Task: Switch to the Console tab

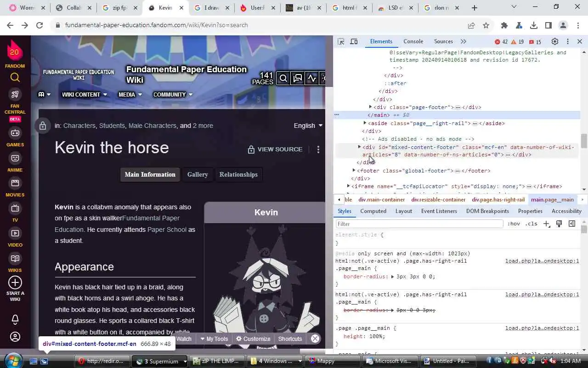Action: tap(413, 41)
